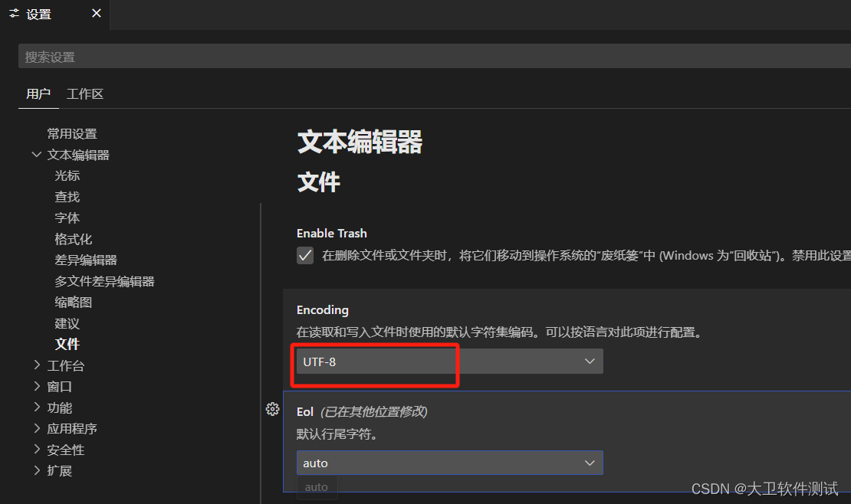Select 常用设置 in the settings tree
Viewport: 851px width, 504px height.
coord(71,134)
